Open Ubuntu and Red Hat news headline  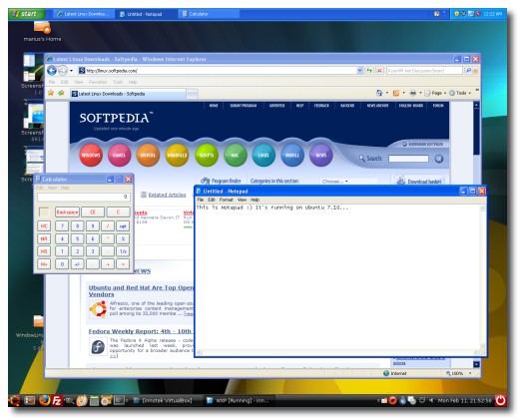pos(141,291)
